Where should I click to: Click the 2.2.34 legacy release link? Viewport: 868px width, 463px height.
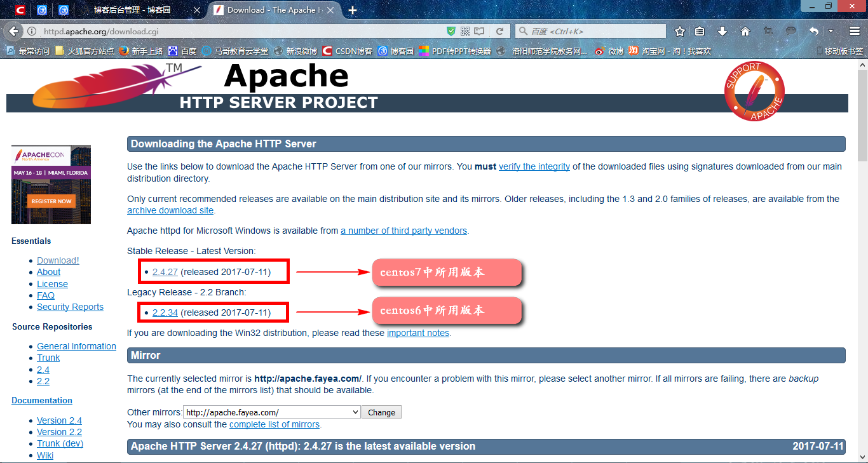click(165, 312)
